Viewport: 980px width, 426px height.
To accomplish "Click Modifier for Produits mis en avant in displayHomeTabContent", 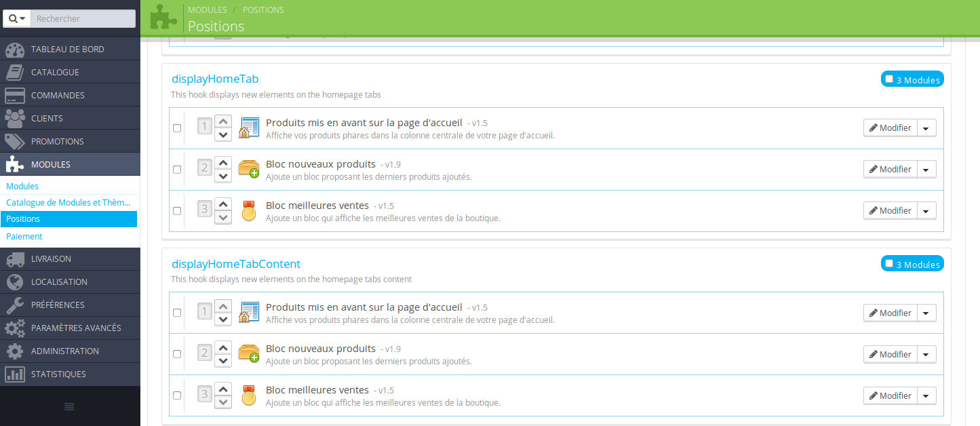I will 890,313.
